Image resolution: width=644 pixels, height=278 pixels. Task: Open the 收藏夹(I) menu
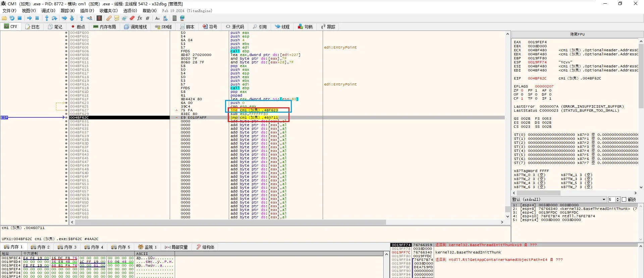pyautogui.click(x=109, y=11)
